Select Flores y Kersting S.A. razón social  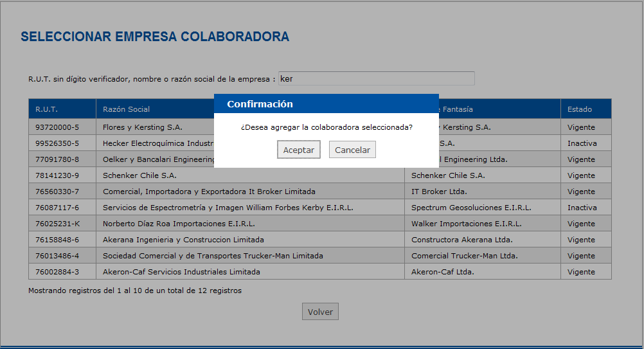tap(142, 127)
